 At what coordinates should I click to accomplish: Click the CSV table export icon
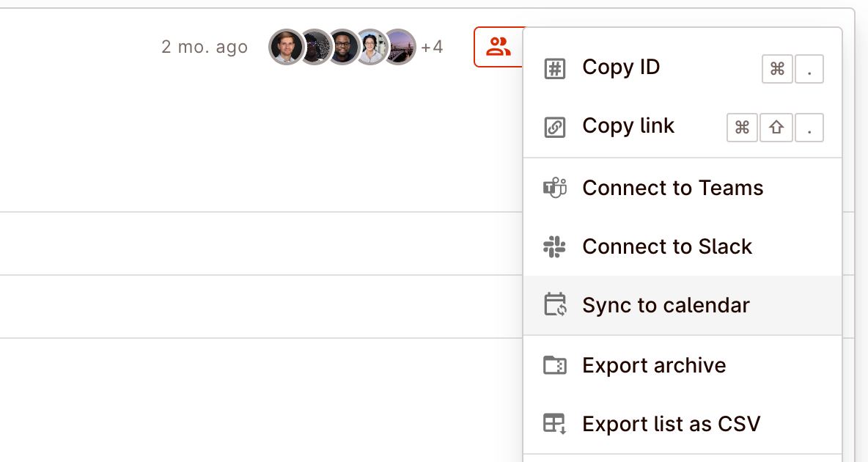click(x=555, y=424)
